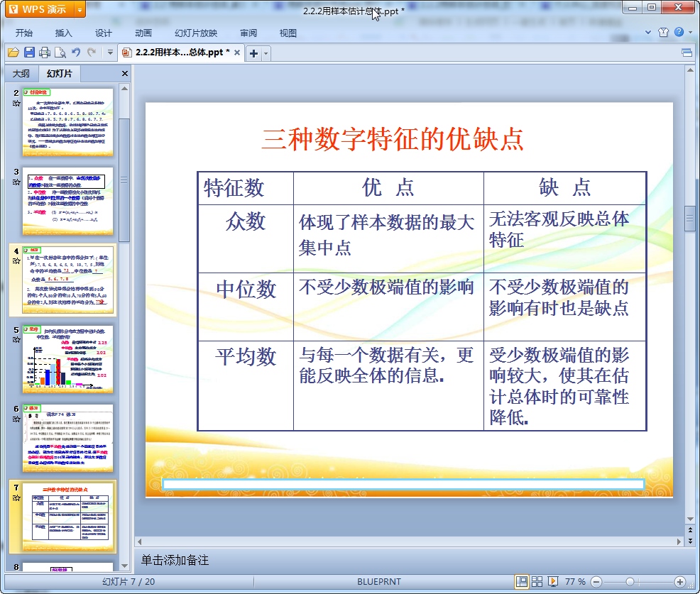Undo the last action

(x=77, y=53)
